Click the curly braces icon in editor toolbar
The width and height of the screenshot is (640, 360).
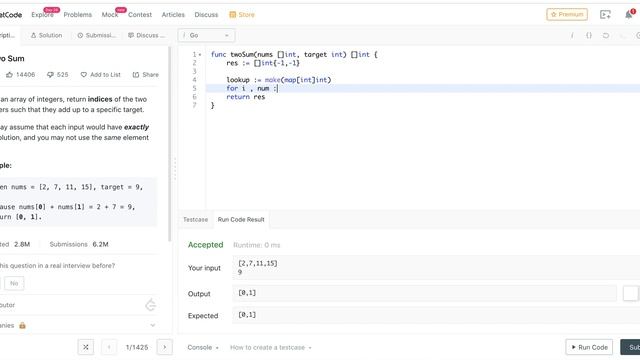(589, 36)
